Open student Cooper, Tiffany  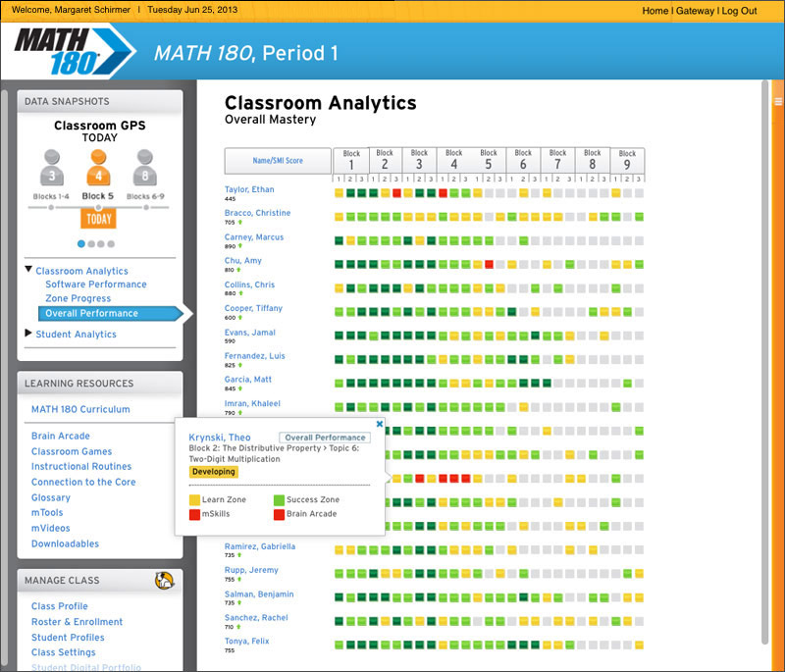point(253,308)
